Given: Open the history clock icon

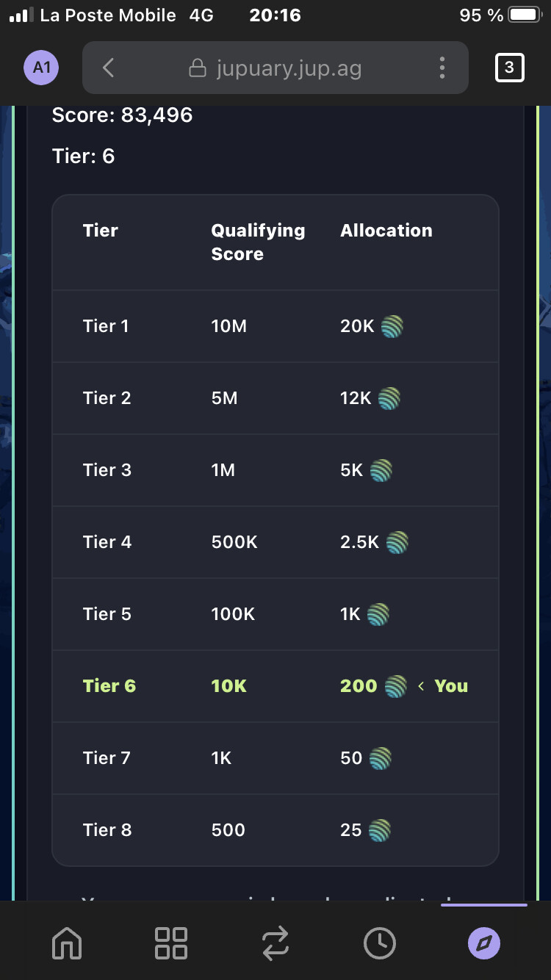Looking at the screenshot, I should click(380, 943).
